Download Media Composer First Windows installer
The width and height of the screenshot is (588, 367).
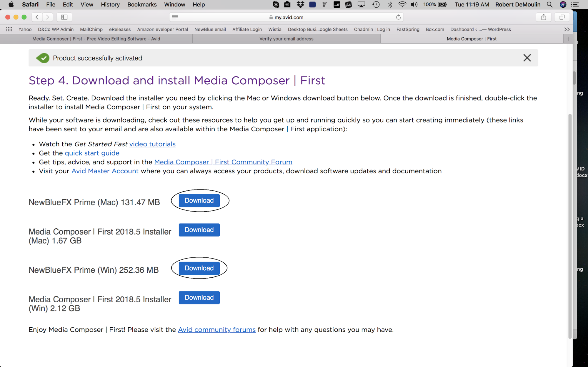(x=199, y=298)
